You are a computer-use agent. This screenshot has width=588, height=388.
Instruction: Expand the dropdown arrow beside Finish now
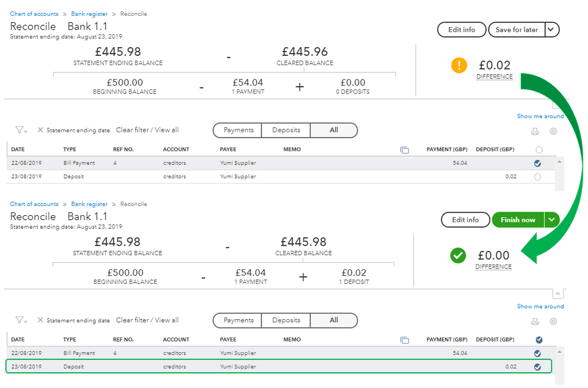pyautogui.click(x=552, y=220)
